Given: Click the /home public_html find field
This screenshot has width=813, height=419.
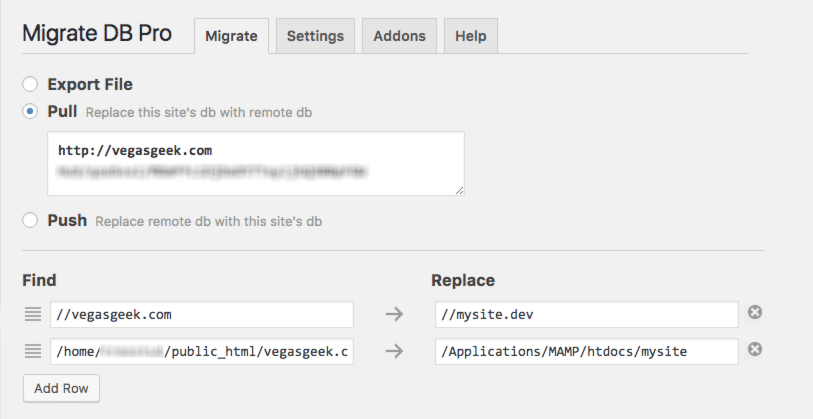Looking at the screenshot, I should (202, 351).
